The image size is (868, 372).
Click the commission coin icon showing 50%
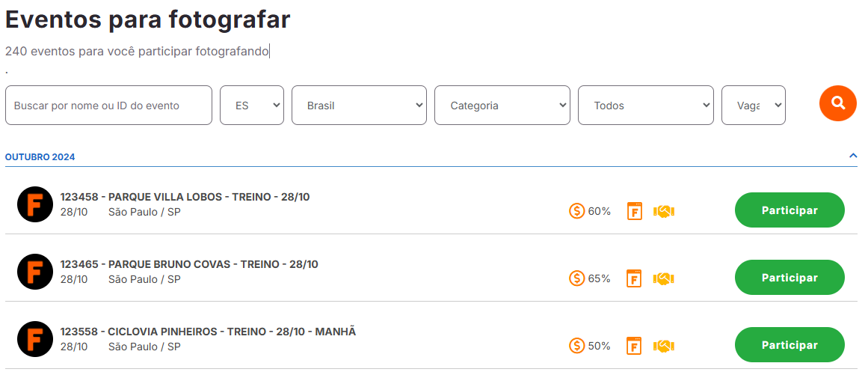(577, 346)
